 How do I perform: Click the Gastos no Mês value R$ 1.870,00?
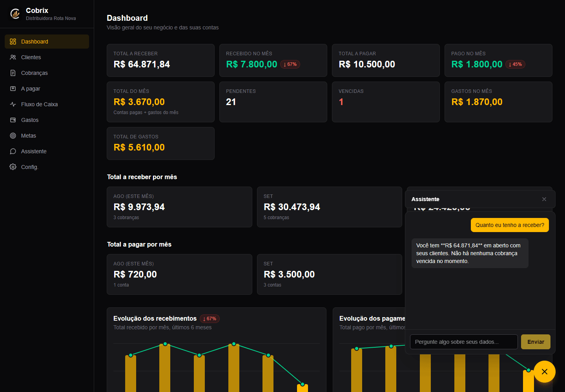point(477,102)
